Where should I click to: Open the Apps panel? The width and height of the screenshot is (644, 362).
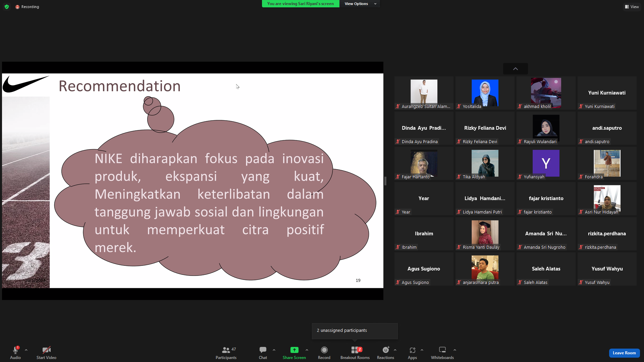point(412,353)
